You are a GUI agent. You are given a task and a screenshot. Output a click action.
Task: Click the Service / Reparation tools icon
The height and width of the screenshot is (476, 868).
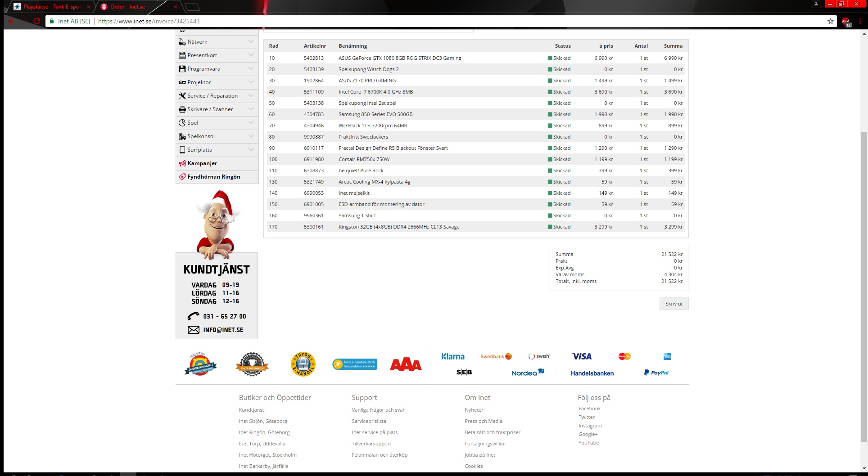click(182, 96)
